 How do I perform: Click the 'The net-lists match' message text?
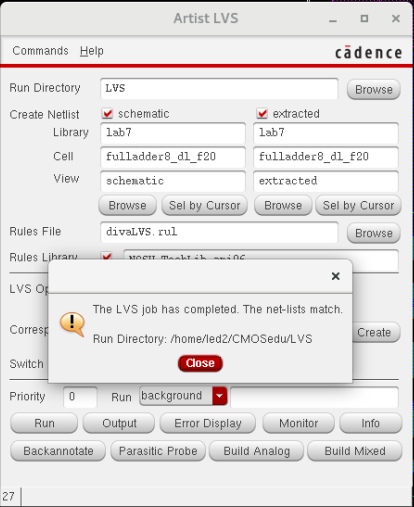pos(293,309)
